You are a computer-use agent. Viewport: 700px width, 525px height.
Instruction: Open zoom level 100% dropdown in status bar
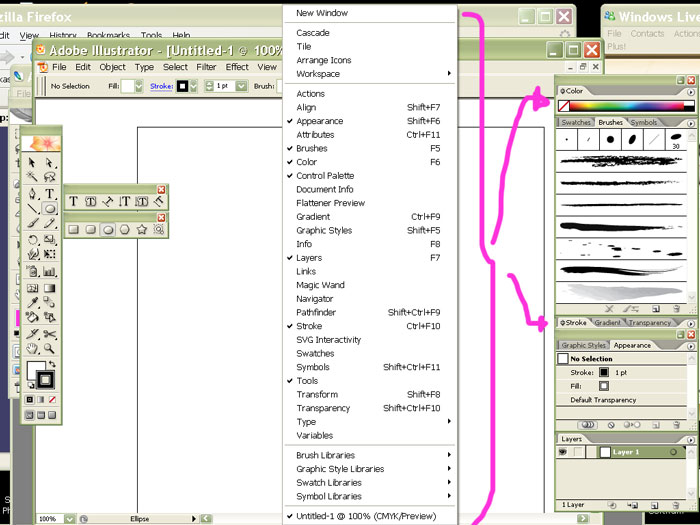[70, 519]
